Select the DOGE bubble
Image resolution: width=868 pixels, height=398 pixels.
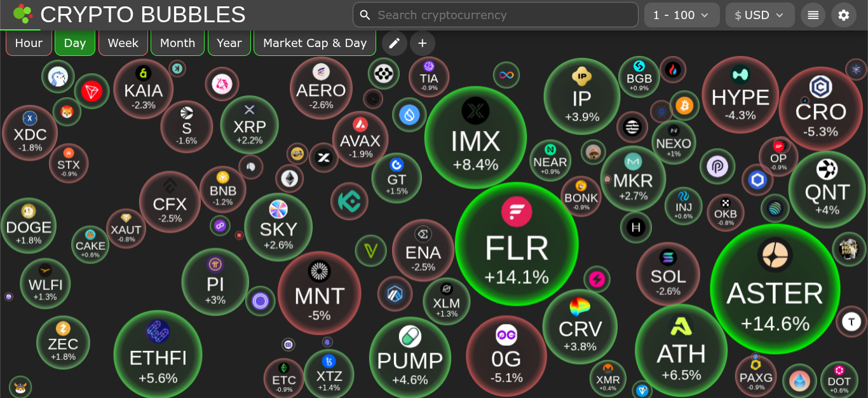click(x=29, y=226)
